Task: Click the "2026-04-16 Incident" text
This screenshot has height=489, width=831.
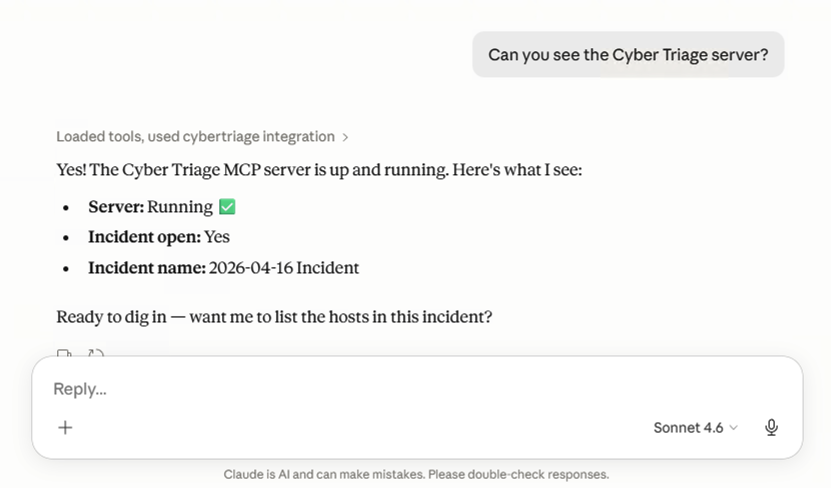Action: [284, 268]
